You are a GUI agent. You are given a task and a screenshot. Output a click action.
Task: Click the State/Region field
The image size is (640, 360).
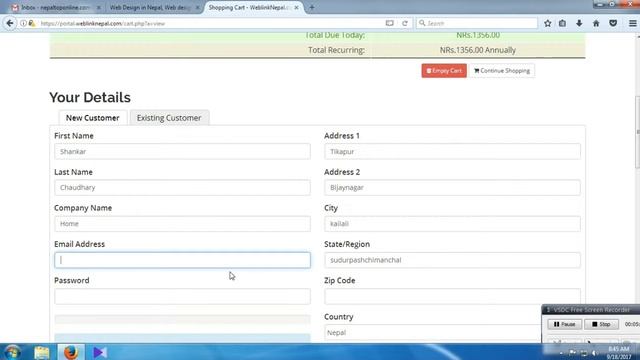[452, 260]
